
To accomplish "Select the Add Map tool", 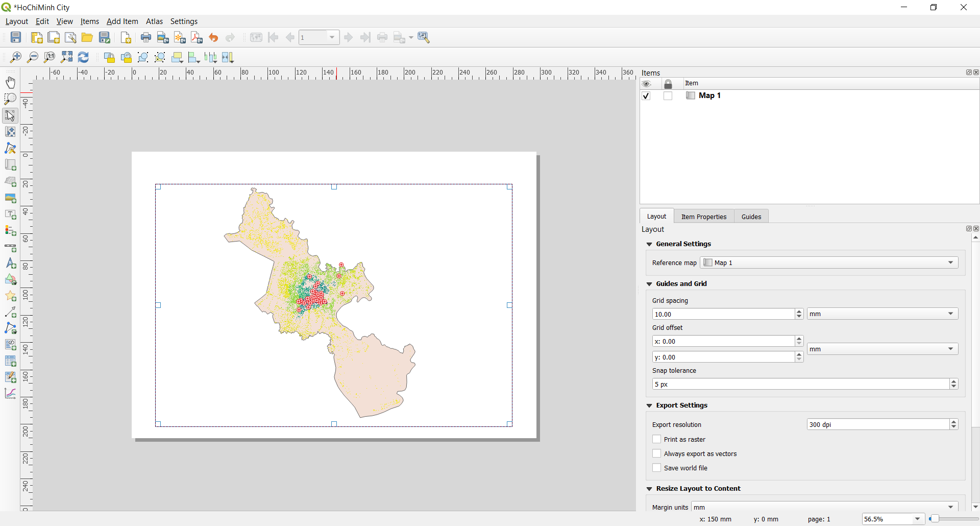I will pyautogui.click(x=10, y=165).
